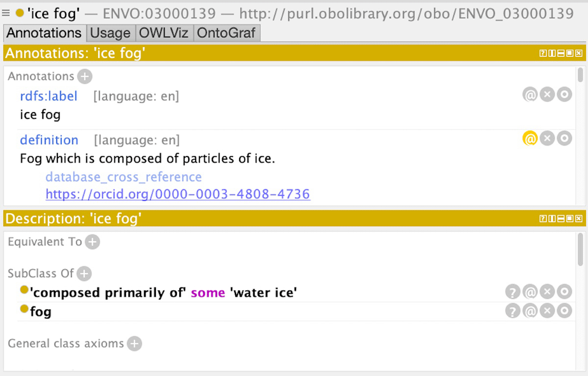Delete the rdfs:label annotation
Image resolution: width=588 pixels, height=376 pixels.
click(x=547, y=94)
